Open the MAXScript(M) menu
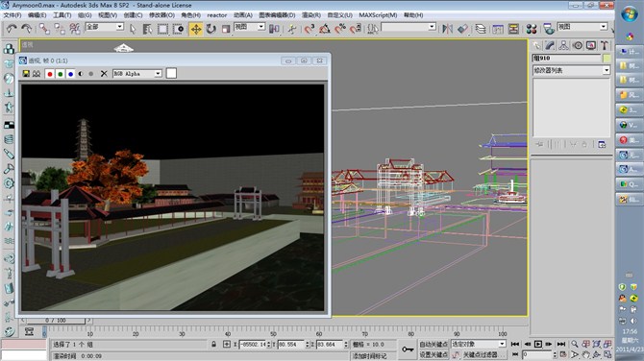This screenshot has width=644, height=361. 378,15
